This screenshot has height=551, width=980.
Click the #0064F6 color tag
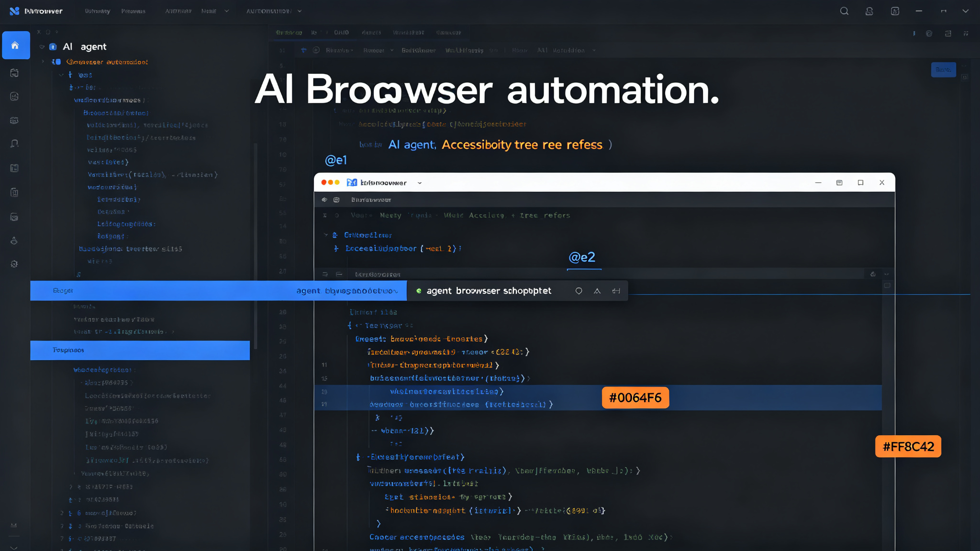click(x=635, y=397)
